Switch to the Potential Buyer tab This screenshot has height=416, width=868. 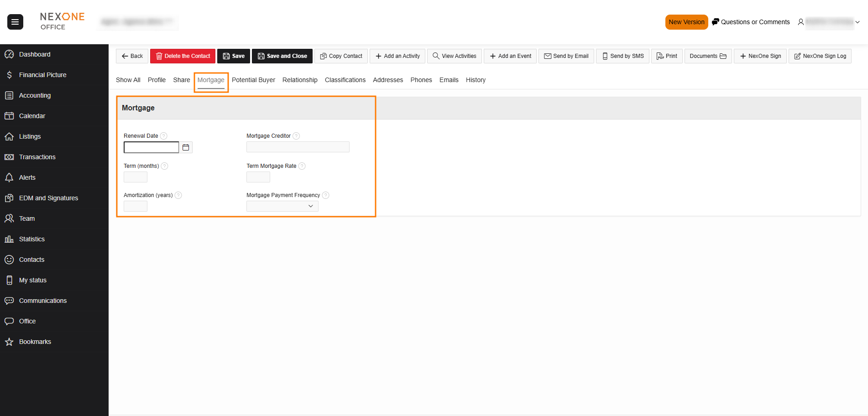tap(253, 80)
